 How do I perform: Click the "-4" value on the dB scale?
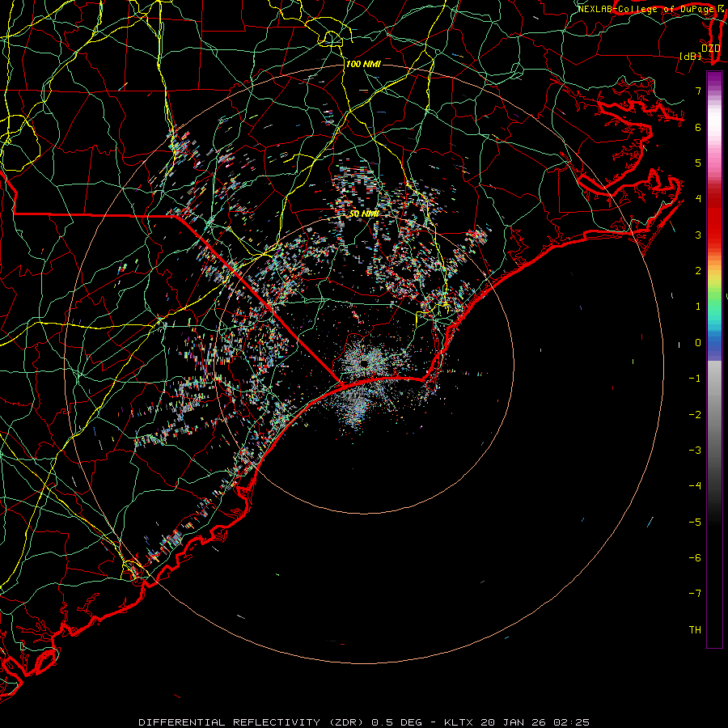695,486
